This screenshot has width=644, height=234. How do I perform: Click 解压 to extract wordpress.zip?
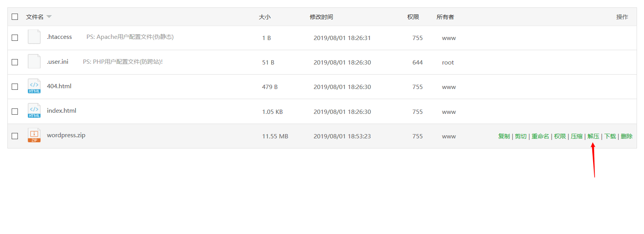click(593, 136)
